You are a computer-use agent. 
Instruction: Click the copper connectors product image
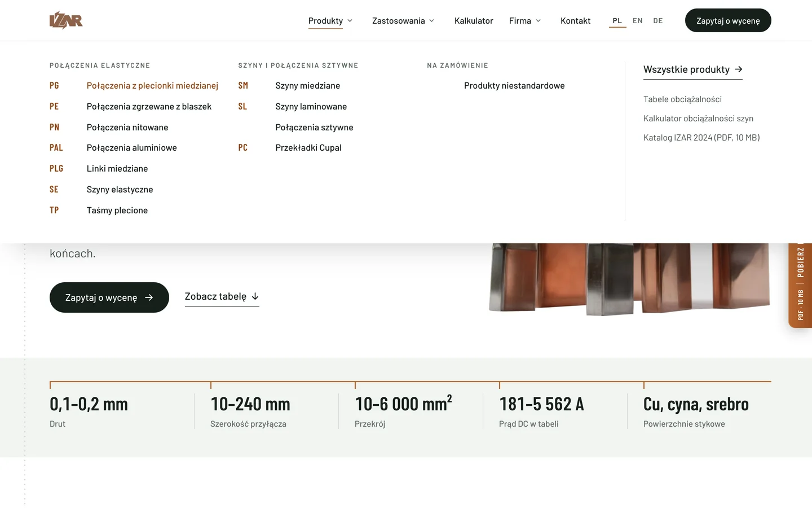(x=629, y=279)
